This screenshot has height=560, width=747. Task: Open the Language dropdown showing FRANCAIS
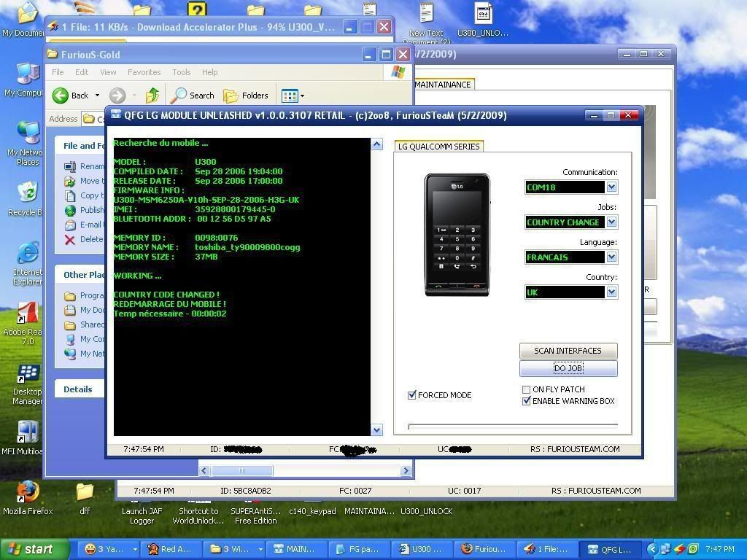(612, 257)
